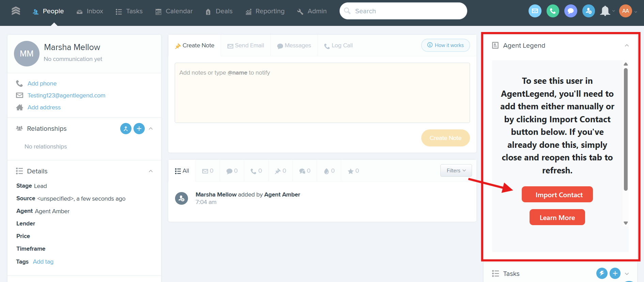The width and height of the screenshot is (644, 282).
Task: Click the Agent Legend panel scrollbar thumb
Action: pyautogui.click(x=626, y=129)
